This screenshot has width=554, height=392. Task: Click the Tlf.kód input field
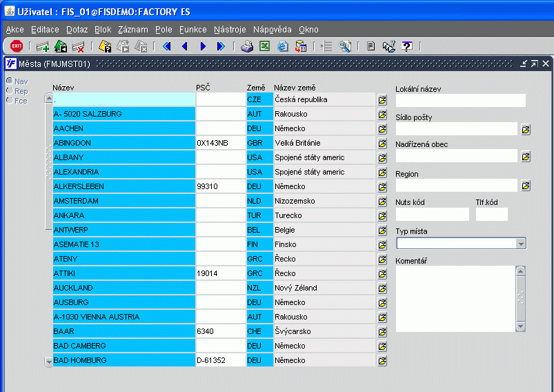pyautogui.click(x=492, y=214)
